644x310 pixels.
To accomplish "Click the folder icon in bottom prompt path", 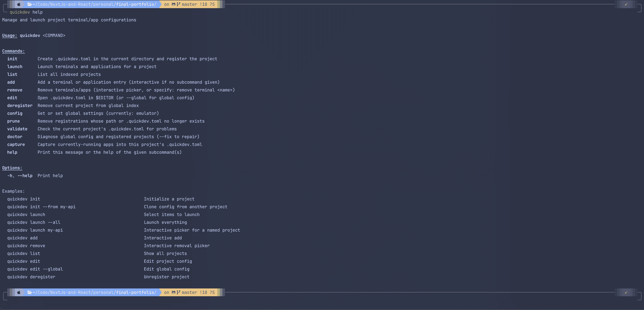I will click(29, 292).
